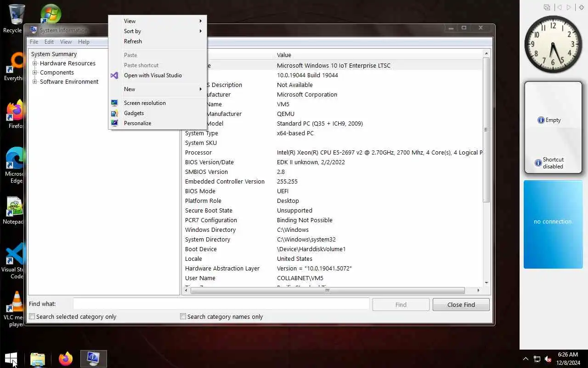Click the previous gadgets page arrow
The image size is (588, 368).
click(559, 7)
